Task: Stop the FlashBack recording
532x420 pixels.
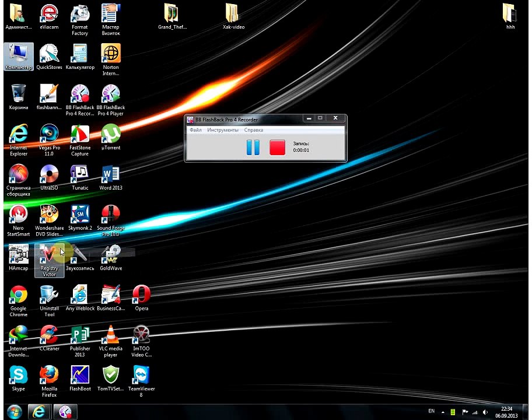Action: [277, 148]
